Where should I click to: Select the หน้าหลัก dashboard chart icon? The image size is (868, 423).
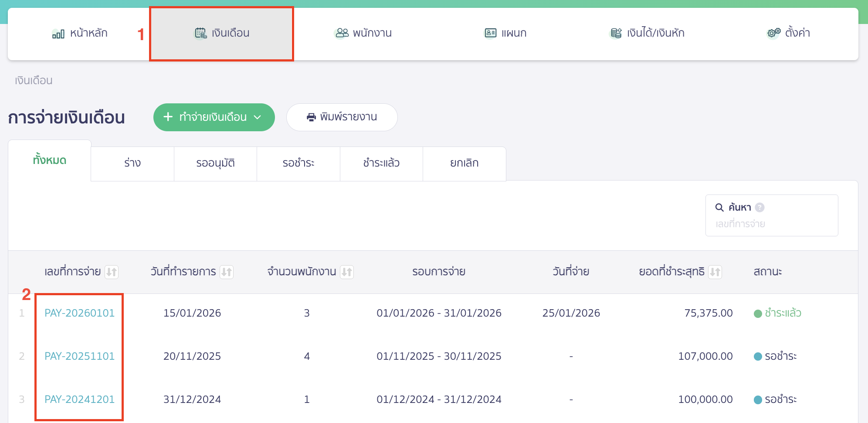click(57, 33)
